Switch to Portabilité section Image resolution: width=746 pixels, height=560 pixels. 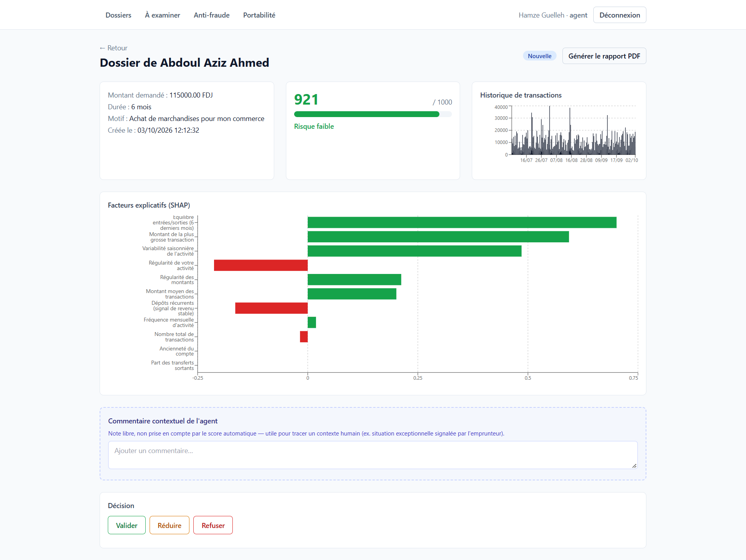259,15
